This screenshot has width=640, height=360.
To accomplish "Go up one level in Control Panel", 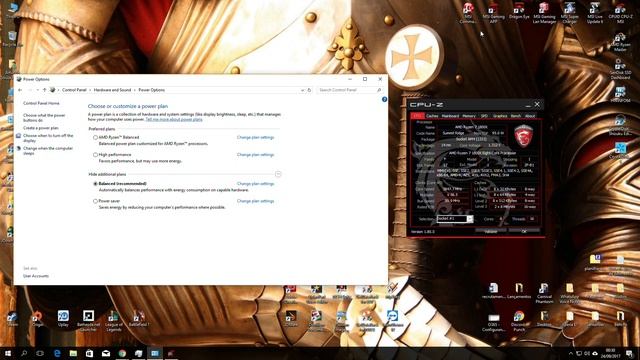I will pyautogui.click(x=44, y=90).
